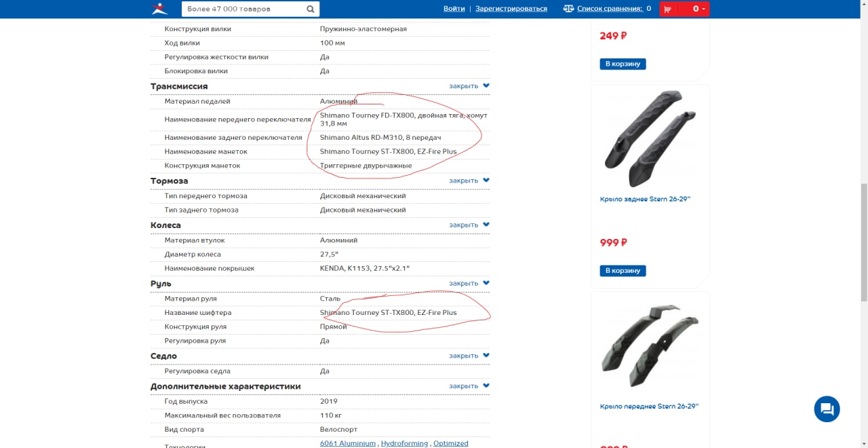Select the '100 мм' fork travel value

click(x=332, y=43)
